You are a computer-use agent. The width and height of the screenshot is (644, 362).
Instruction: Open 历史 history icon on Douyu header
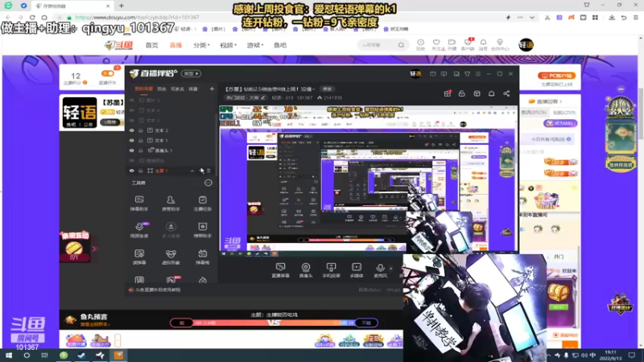420,45
